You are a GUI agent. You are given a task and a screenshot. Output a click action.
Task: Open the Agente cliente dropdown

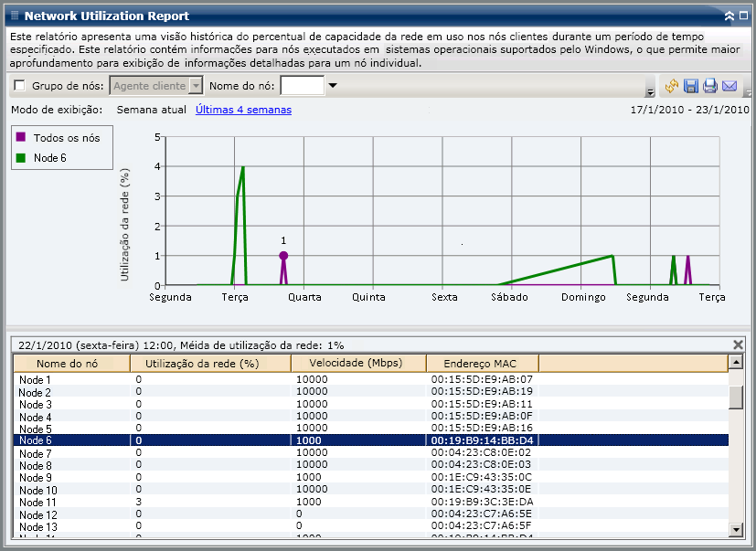coord(195,86)
